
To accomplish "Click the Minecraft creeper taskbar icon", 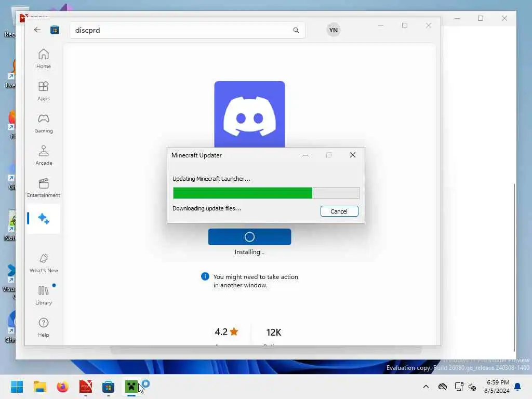I will [x=131, y=387].
